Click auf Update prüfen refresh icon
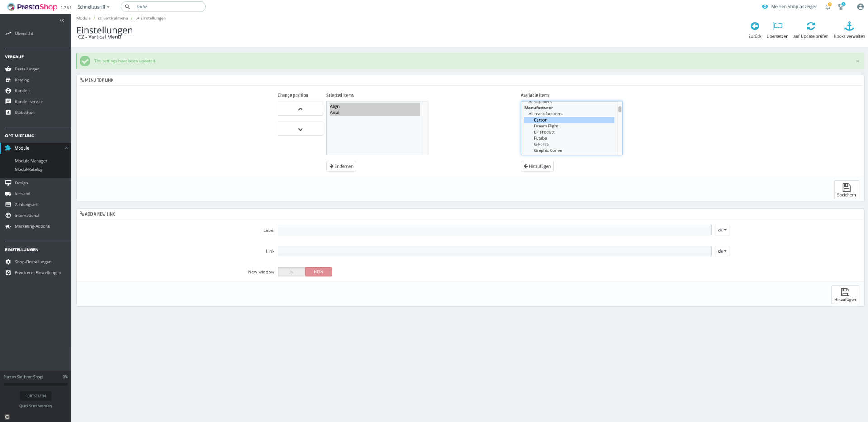Screen dimensions: 868x422 click(x=811, y=26)
